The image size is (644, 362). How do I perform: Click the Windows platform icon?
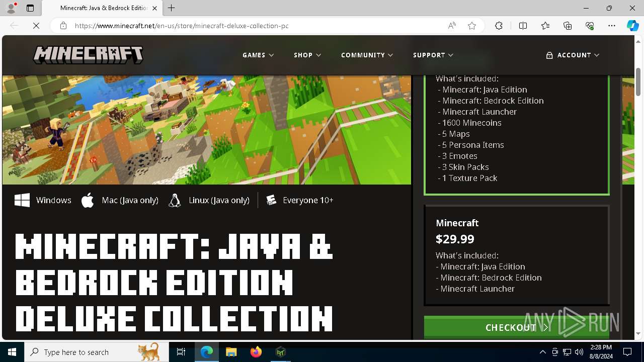pyautogui.click(x=22, y=200)
